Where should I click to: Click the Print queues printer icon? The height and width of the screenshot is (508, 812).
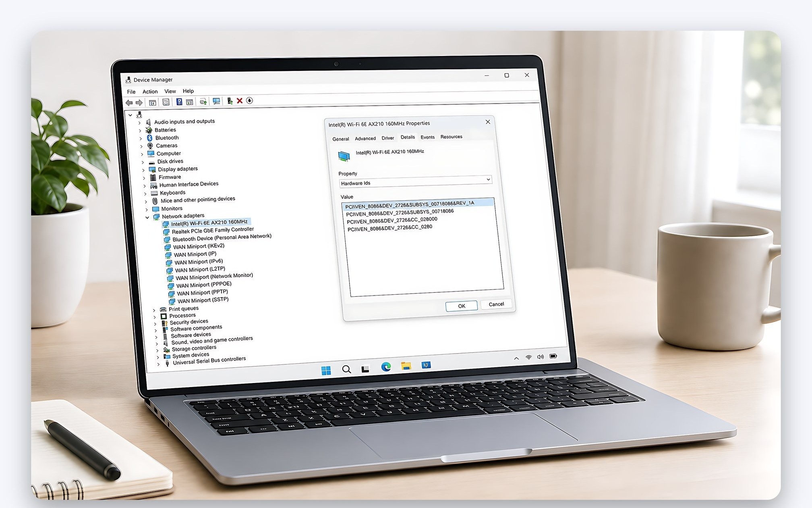163,310
